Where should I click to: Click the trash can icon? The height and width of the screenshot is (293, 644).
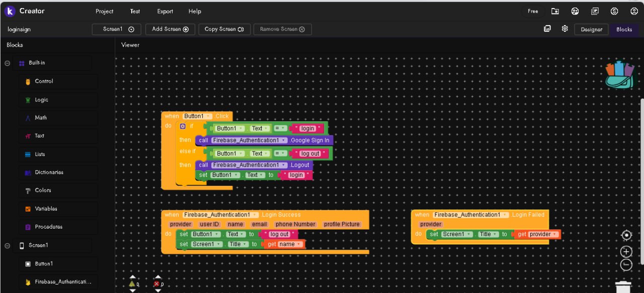pyautogui.click(x=623, y=286)
